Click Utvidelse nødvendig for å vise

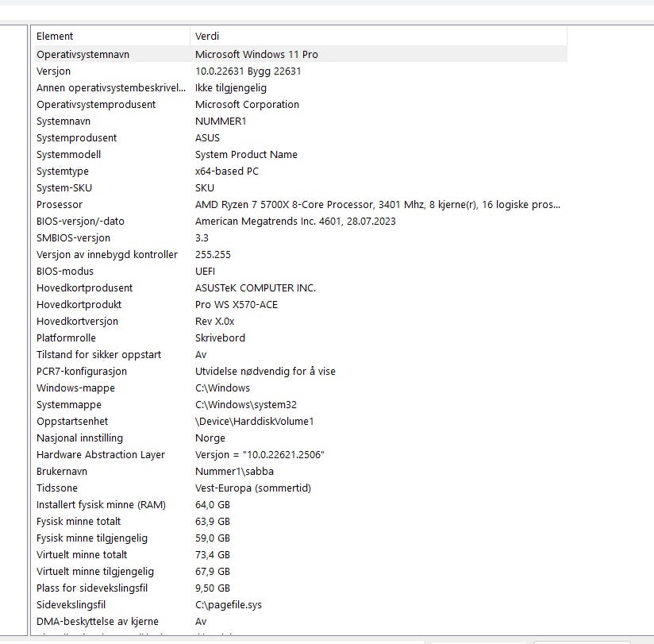tap(265, 372)
